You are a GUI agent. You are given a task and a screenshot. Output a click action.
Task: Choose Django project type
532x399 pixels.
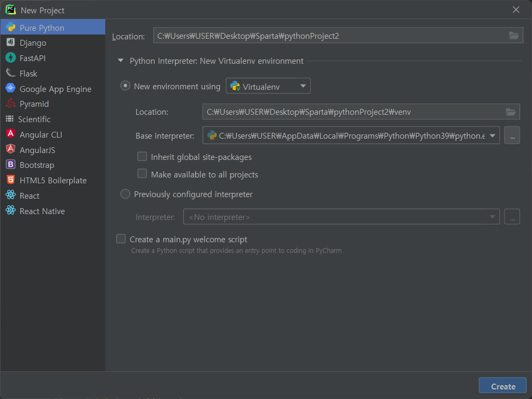(53, 43)
